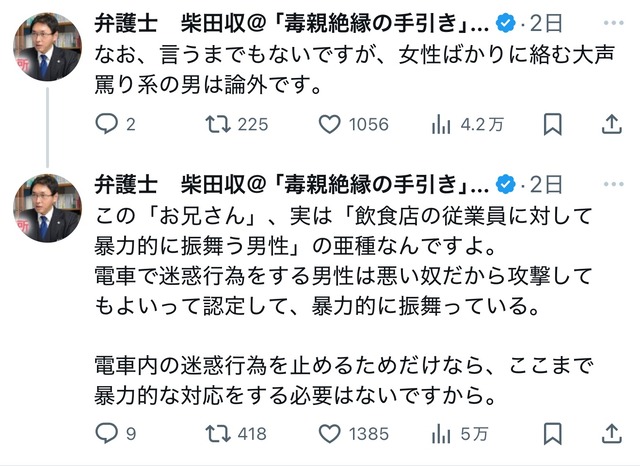Bookmark the first tweet

pyautogui.click(x=553, y=124)
